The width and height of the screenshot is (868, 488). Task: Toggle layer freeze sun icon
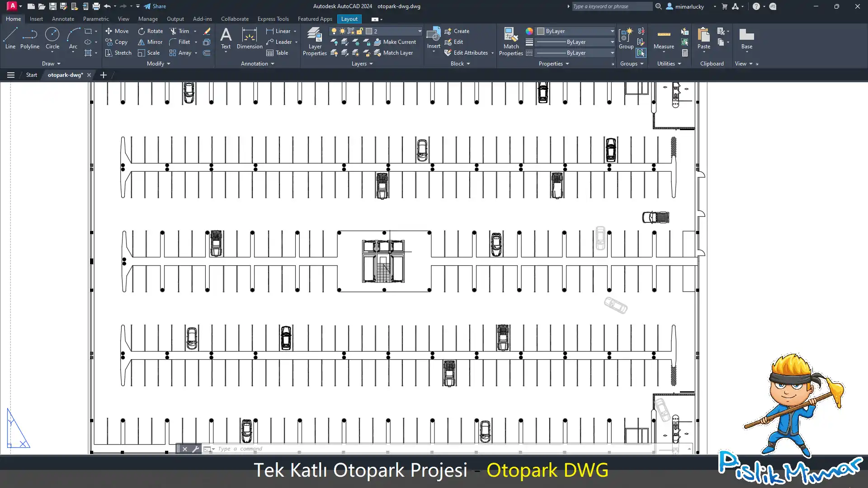[x=342, y=31]
